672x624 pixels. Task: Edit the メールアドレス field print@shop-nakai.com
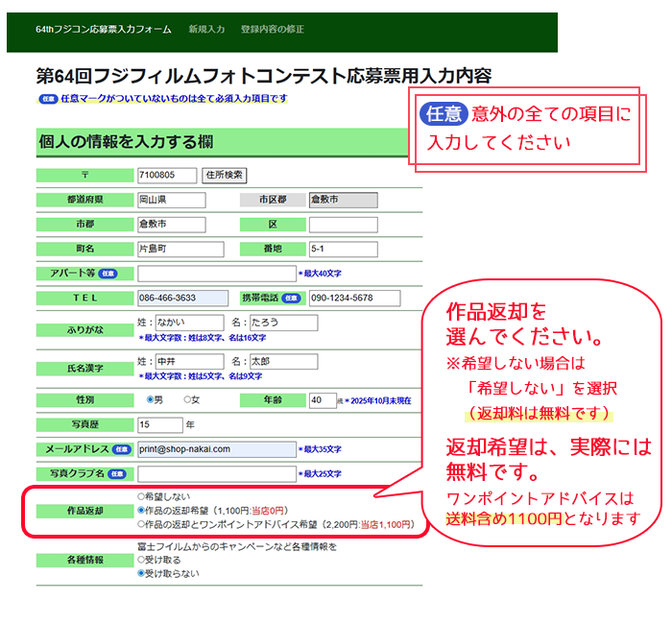217,449
